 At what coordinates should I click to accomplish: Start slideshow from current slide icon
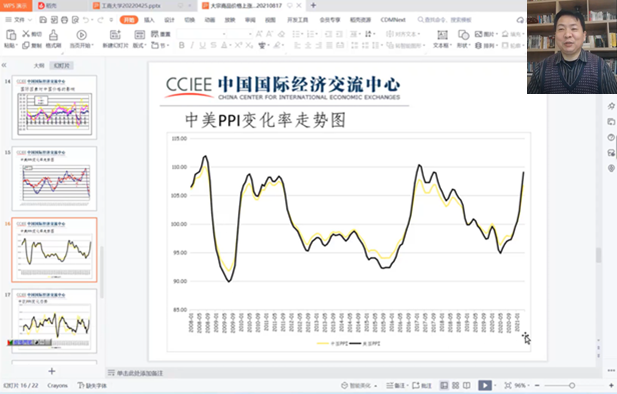(x=81, y=35)
